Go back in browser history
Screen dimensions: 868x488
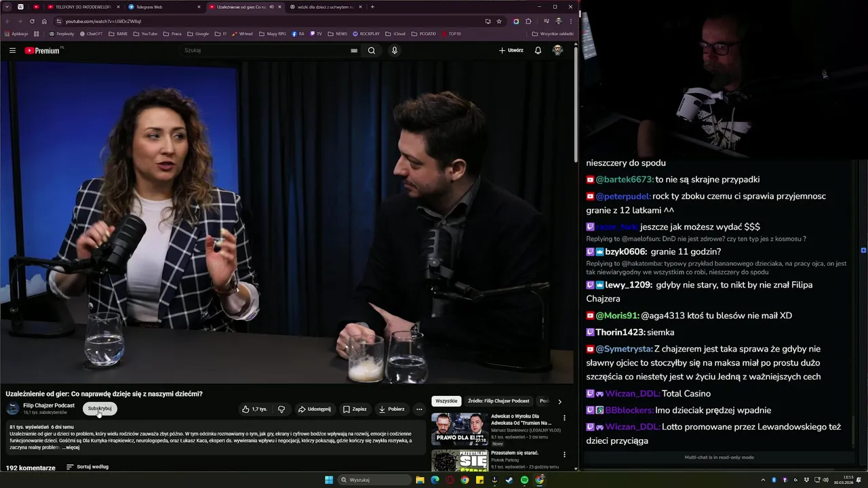(7, 21)
